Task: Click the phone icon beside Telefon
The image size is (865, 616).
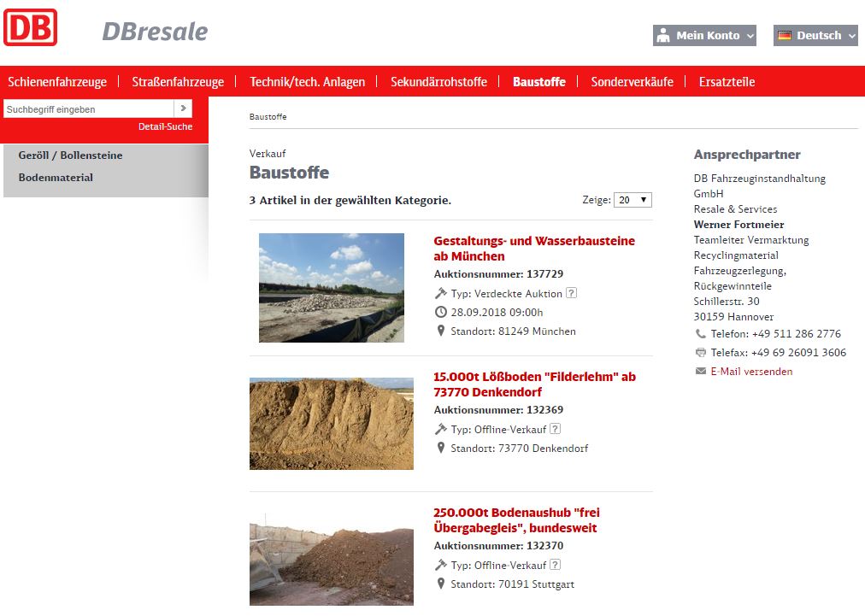Action: click(x=701, y=334)
